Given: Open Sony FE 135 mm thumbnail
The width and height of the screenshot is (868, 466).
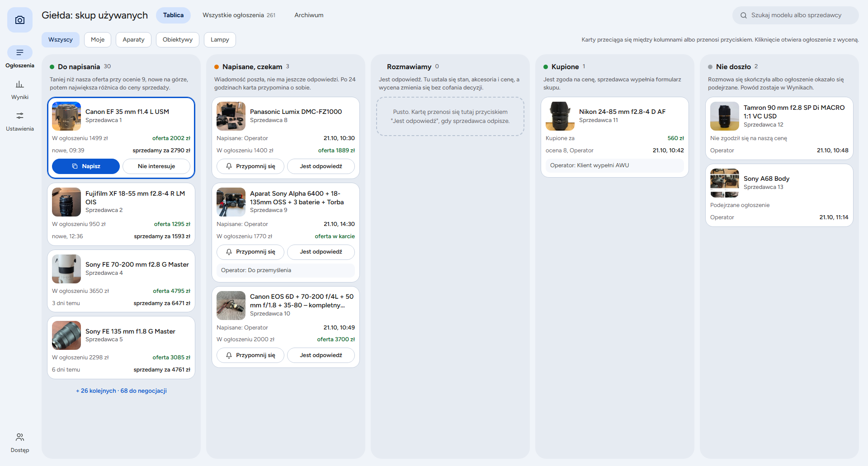Looking at the screenshot, I should pyautogui.click(x=66, y=335).
